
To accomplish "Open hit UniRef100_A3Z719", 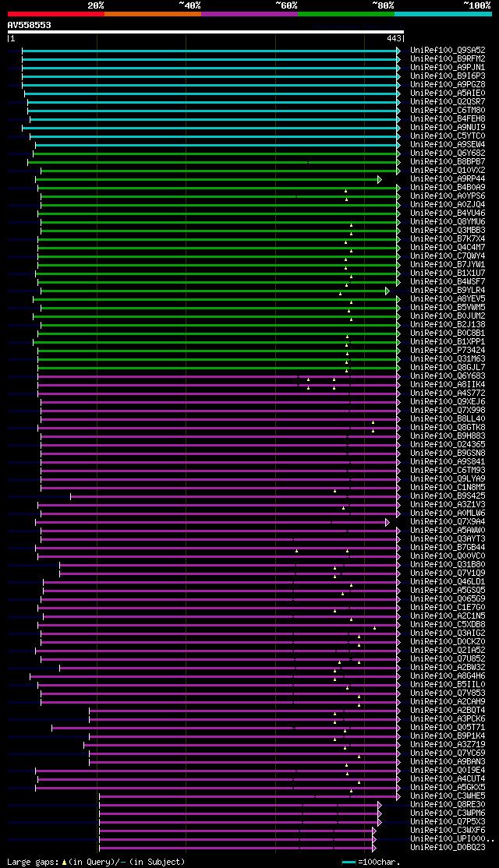I will (x=448, y=745).
